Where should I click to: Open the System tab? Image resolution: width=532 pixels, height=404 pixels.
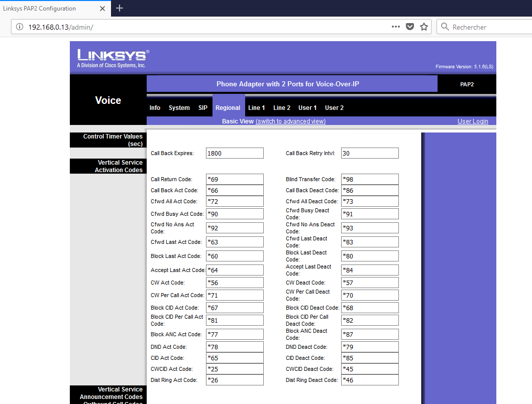(179, 108)
